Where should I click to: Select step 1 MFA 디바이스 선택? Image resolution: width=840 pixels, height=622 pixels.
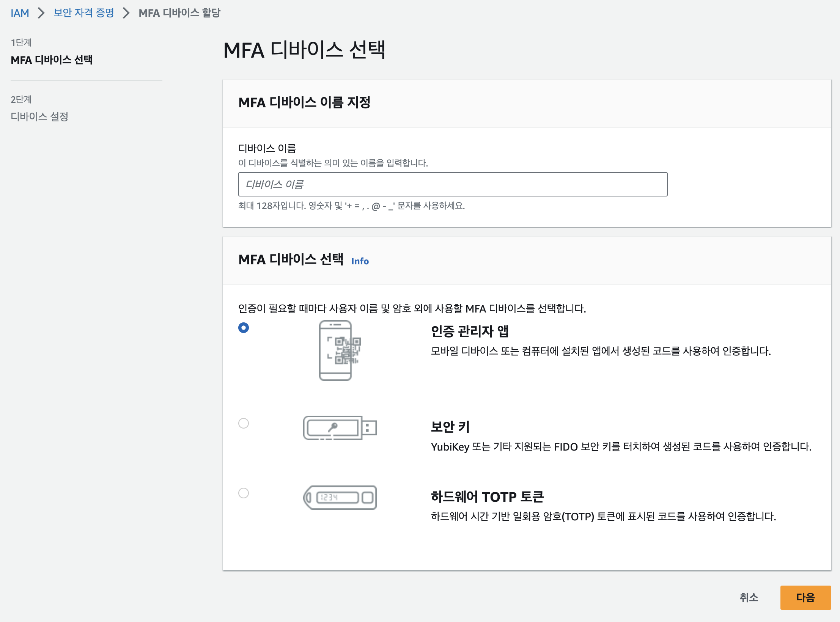pyautogui.click(x=52, y=60)
